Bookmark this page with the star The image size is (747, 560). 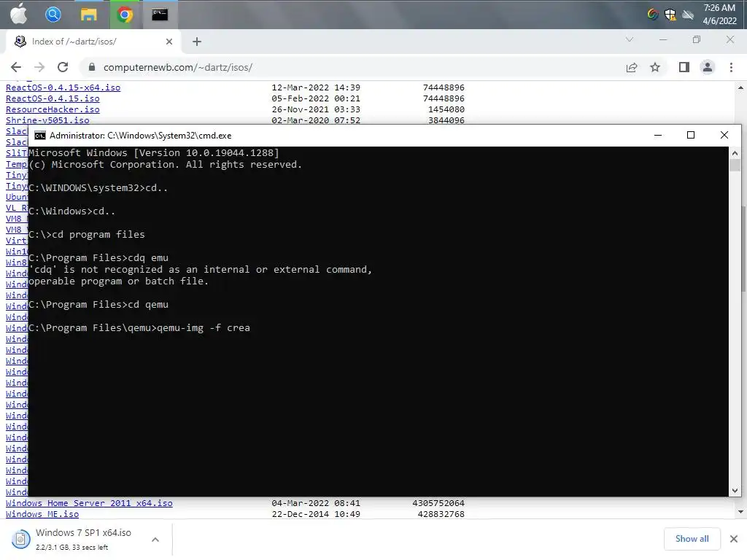(x=655, y=67)
